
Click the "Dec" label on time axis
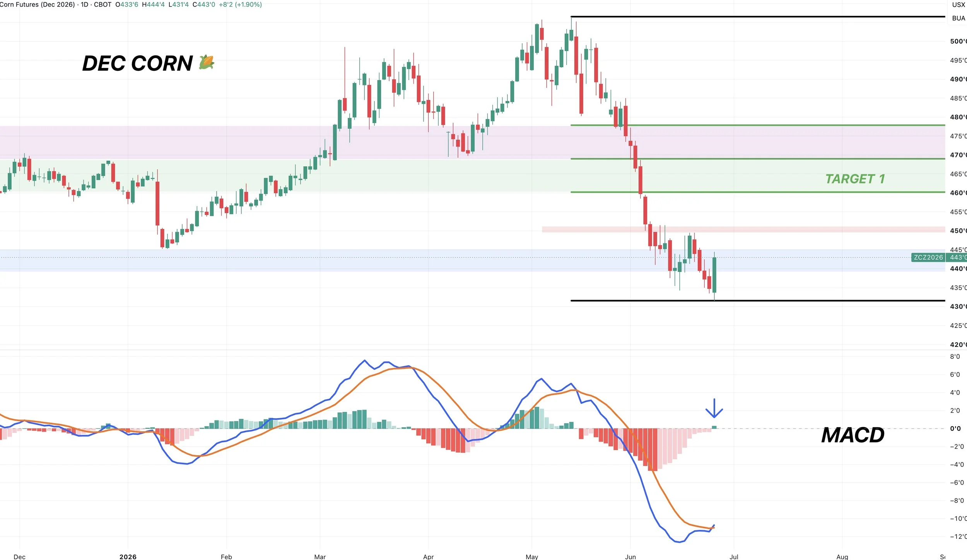[19, 557]
